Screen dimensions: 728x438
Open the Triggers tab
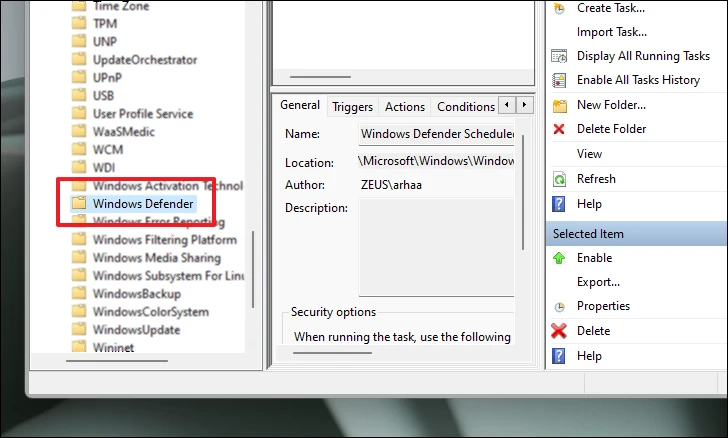[x=352, y=107]
